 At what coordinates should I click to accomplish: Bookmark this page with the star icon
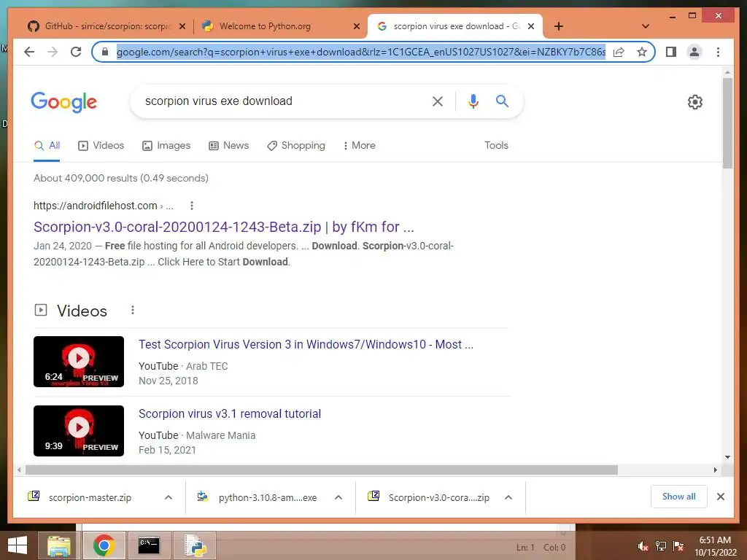pos(642,52)
